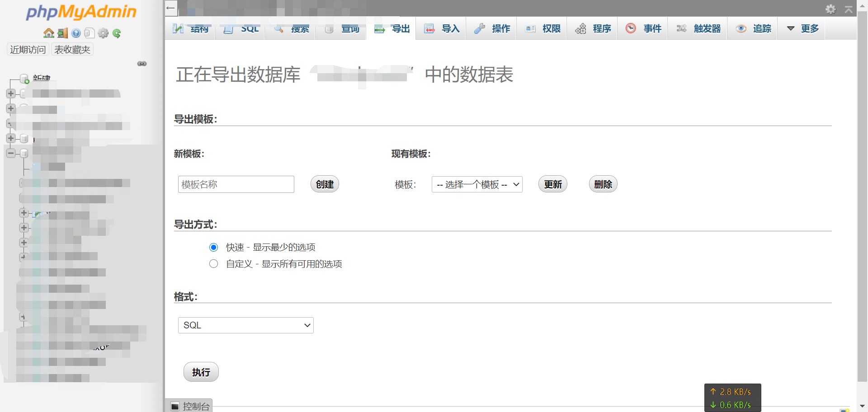
Task: Open the Console panel at bottom
Action: [190, 406]
